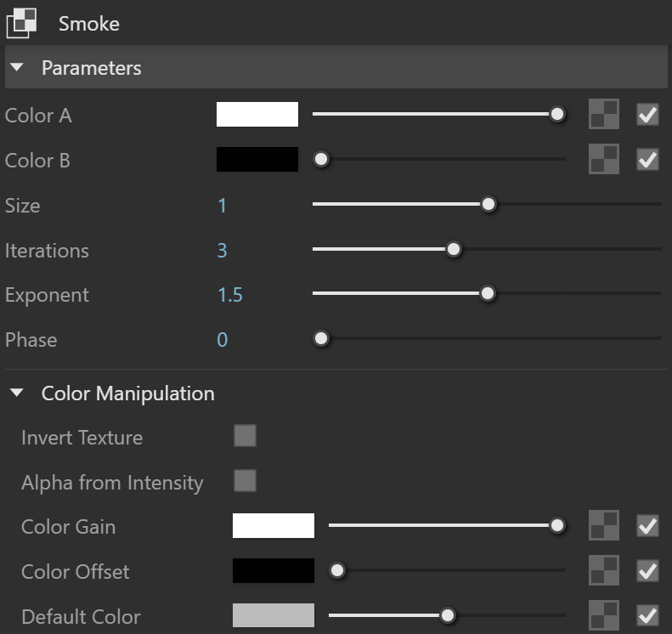Enable Alpha from Intensity checkbox
This screenshot has height=634, width=672.
tap(246, 480)
